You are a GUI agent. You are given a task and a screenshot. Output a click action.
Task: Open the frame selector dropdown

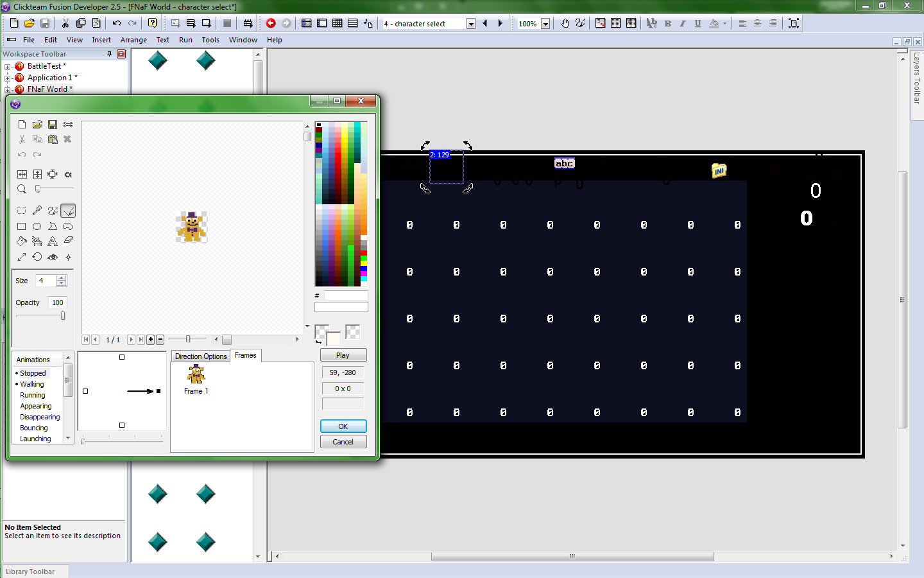coord(471,24)
